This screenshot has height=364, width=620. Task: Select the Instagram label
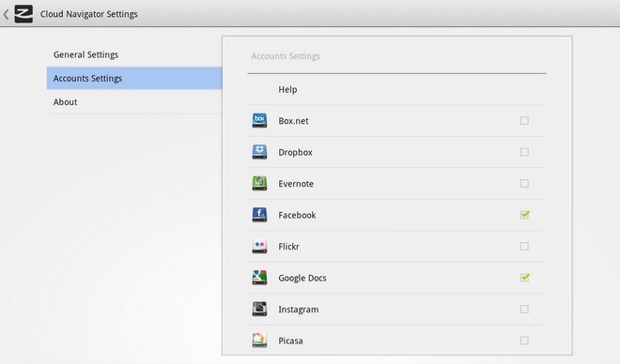[x=299, y=310]
